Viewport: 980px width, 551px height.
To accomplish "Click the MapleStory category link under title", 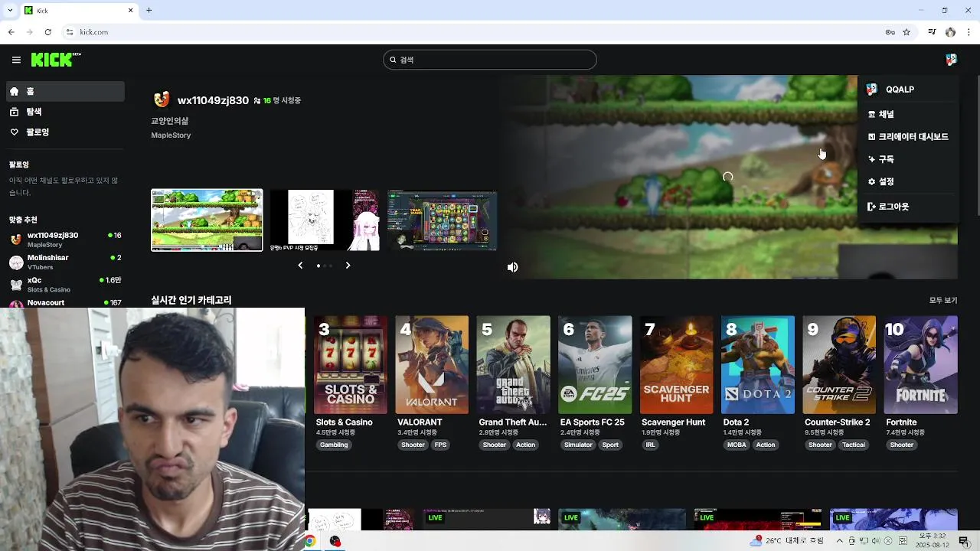I will point(171,135).
